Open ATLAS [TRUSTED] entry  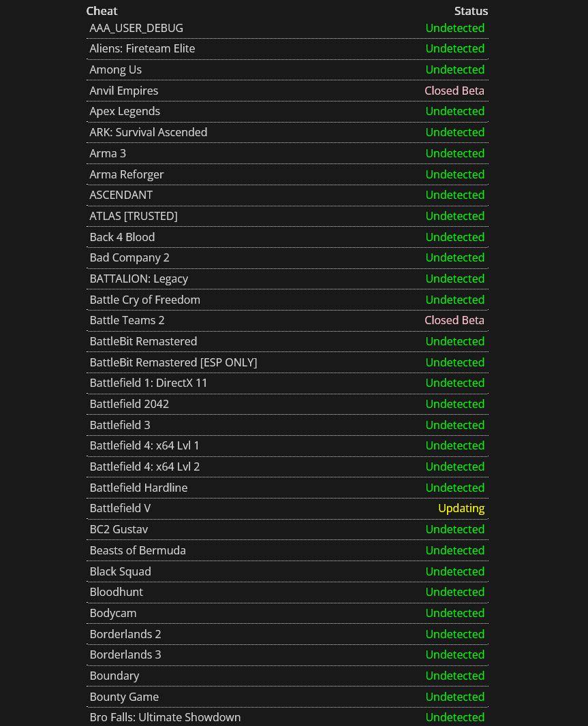[x=134, y=216]
